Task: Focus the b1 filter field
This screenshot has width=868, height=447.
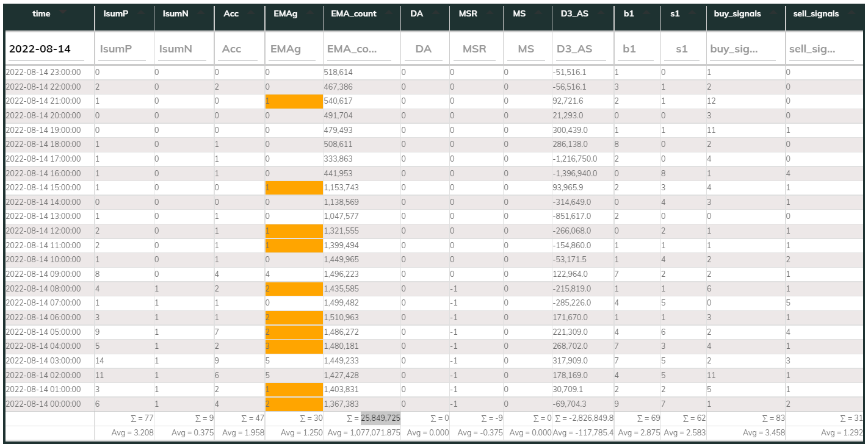Action: click(x=636, y=49)
